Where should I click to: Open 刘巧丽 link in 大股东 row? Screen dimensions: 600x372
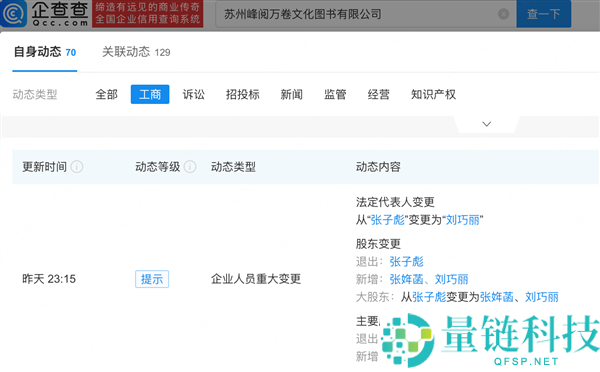click(x=542, y=297)
